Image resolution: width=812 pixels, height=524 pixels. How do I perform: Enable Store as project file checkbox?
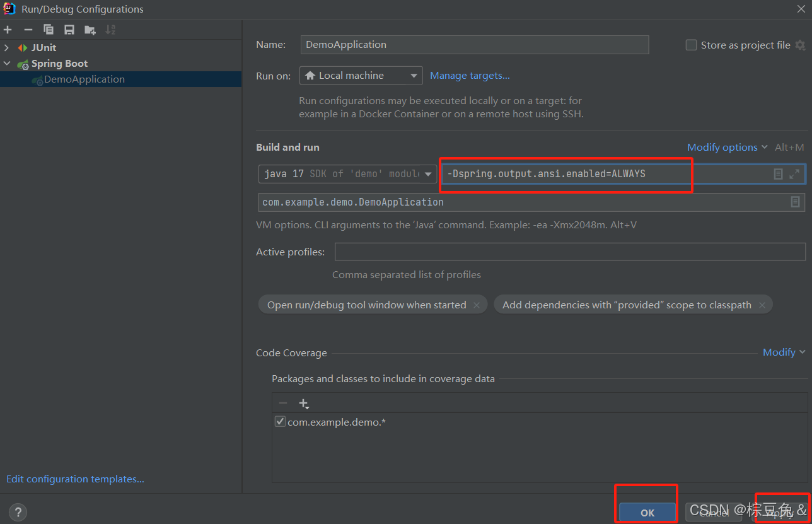[x=691, y=45]
